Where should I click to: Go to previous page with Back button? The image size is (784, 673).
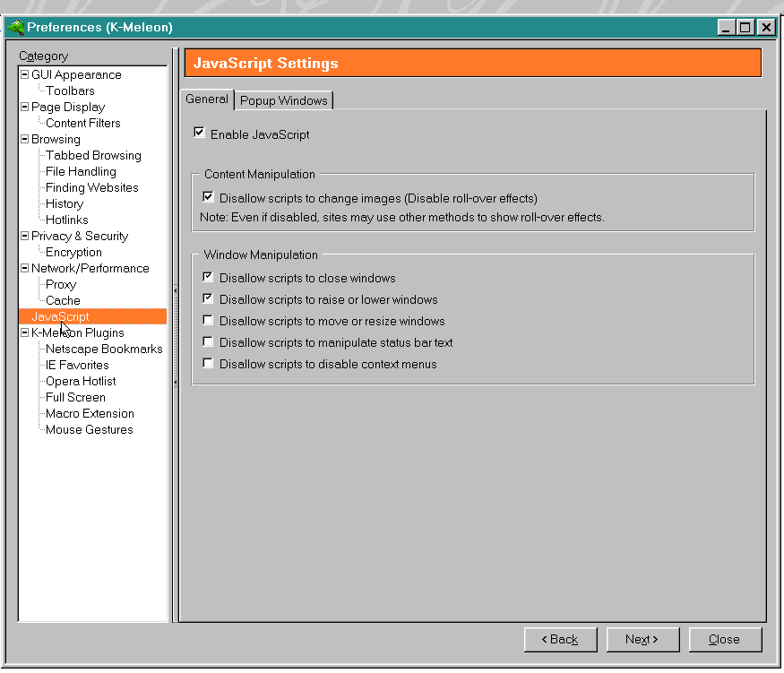[x=560, y=639]
